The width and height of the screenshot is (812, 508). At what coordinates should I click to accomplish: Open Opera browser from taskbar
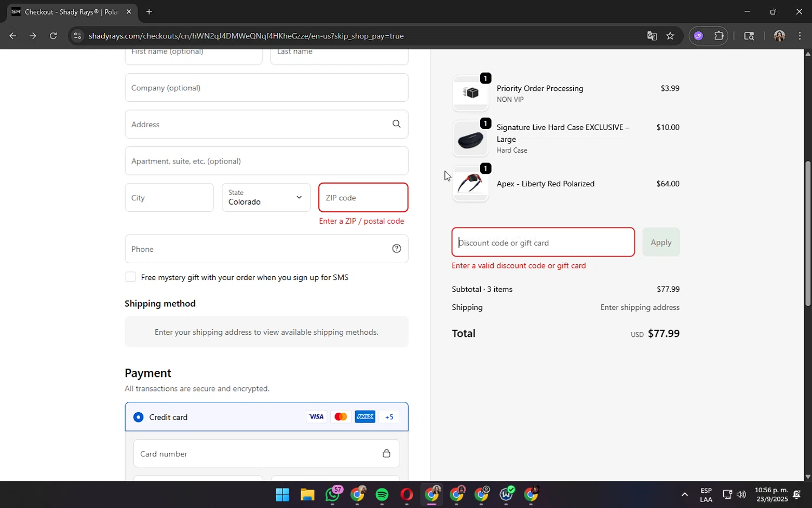(407, 494)
